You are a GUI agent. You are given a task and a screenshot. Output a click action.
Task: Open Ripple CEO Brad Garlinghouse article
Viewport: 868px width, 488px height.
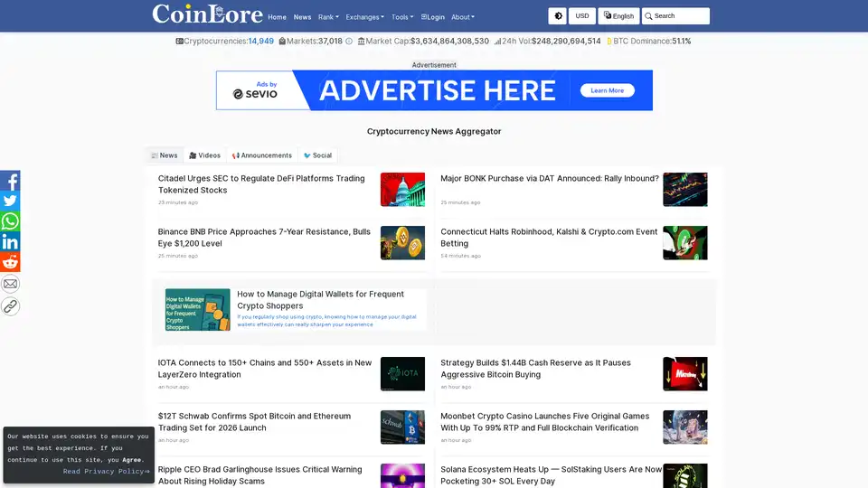click(x=259, y=474)
